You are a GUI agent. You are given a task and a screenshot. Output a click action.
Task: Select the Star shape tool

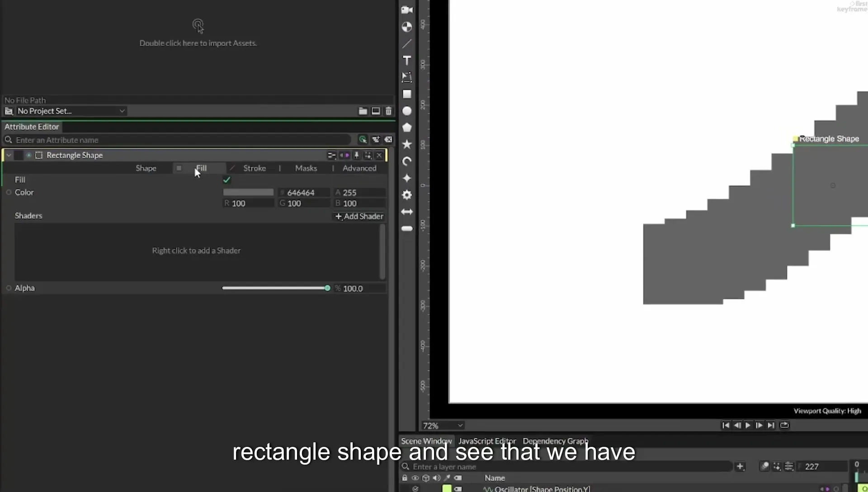(x=407, y=144)
